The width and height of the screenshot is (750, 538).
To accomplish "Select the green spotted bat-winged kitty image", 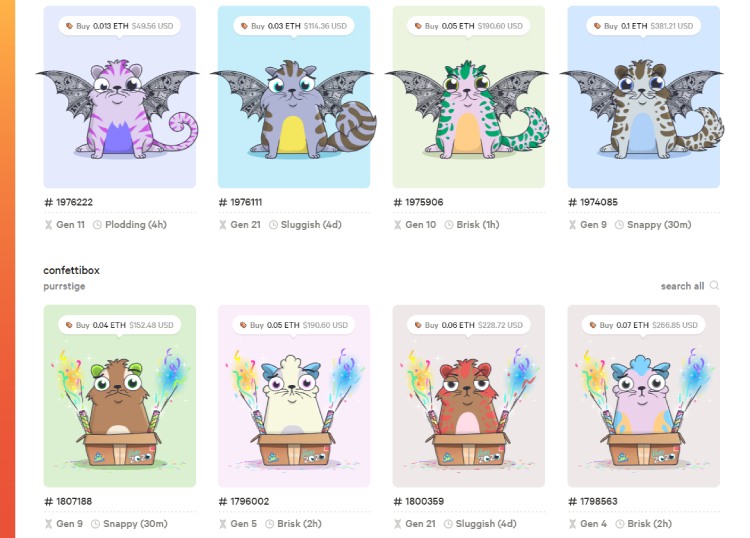I will (468, 110).
